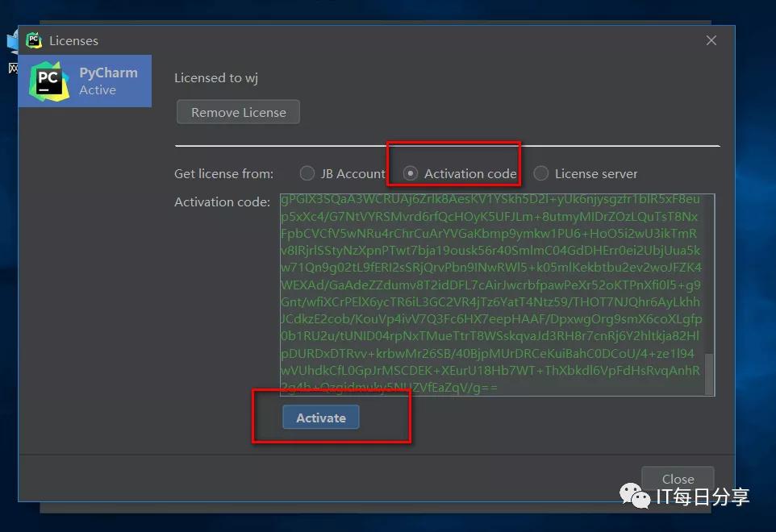Click the PyCharm logo in title bar
776x532 pixels.
(x=34, y=40)
